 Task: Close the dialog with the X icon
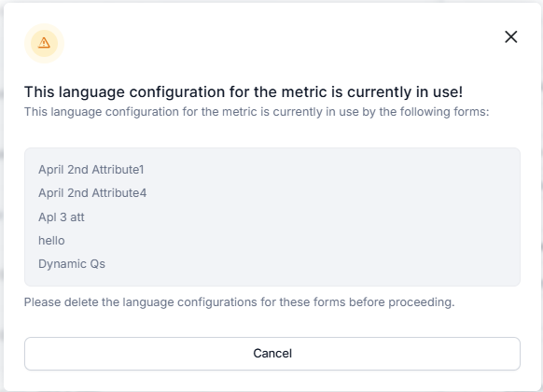[510, 36]
